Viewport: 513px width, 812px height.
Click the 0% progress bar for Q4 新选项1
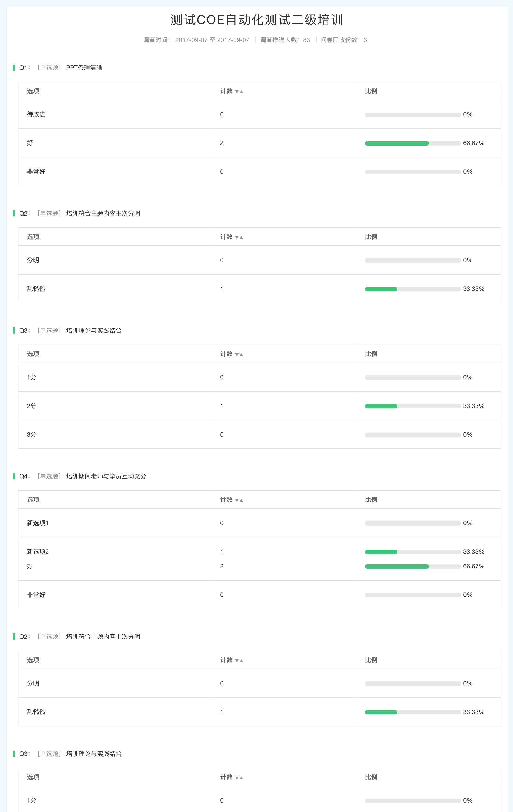[413, 523]
